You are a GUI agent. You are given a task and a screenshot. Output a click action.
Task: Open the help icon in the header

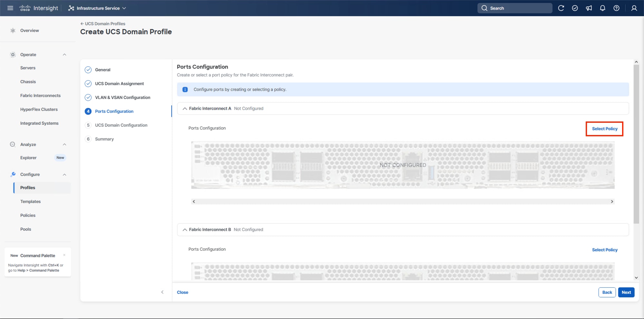(x=617, y=8)
